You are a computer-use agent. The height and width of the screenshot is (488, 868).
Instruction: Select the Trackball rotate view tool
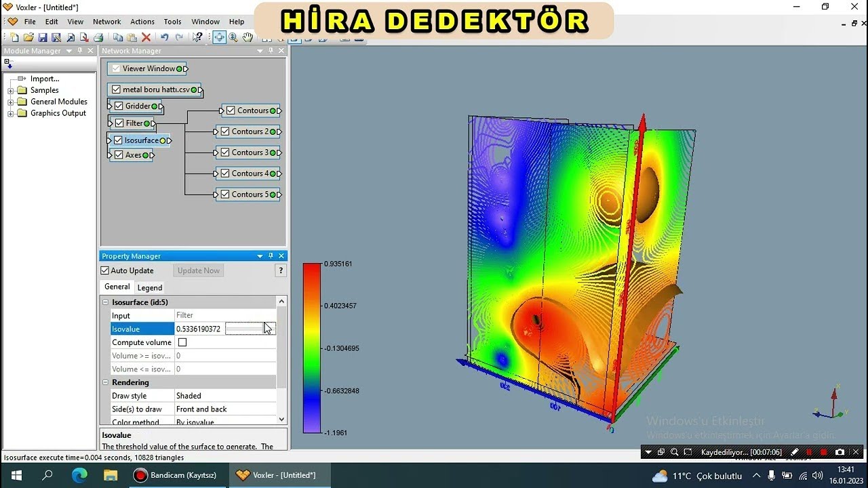coord(219,37)
